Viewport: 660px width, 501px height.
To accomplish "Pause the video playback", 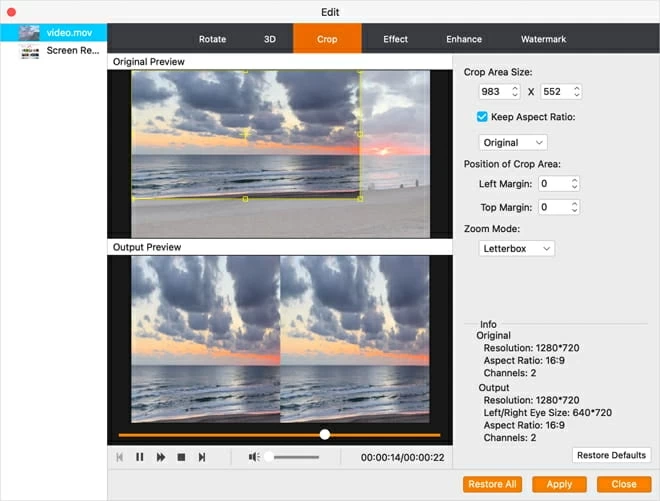I will (x=139, y=457).
